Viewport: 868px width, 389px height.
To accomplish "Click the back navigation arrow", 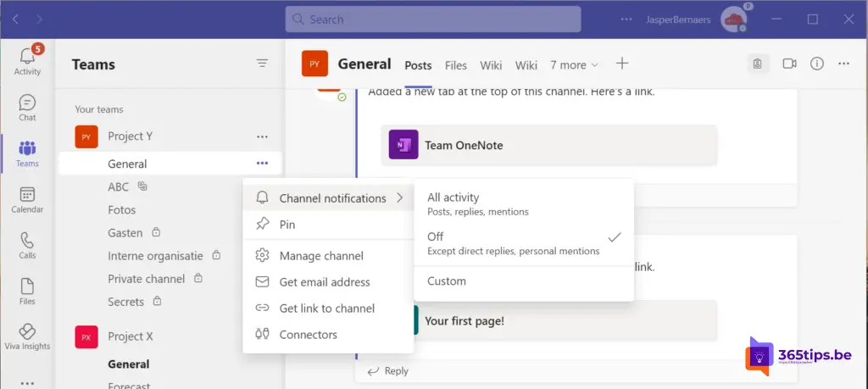I will coord(15,19).
